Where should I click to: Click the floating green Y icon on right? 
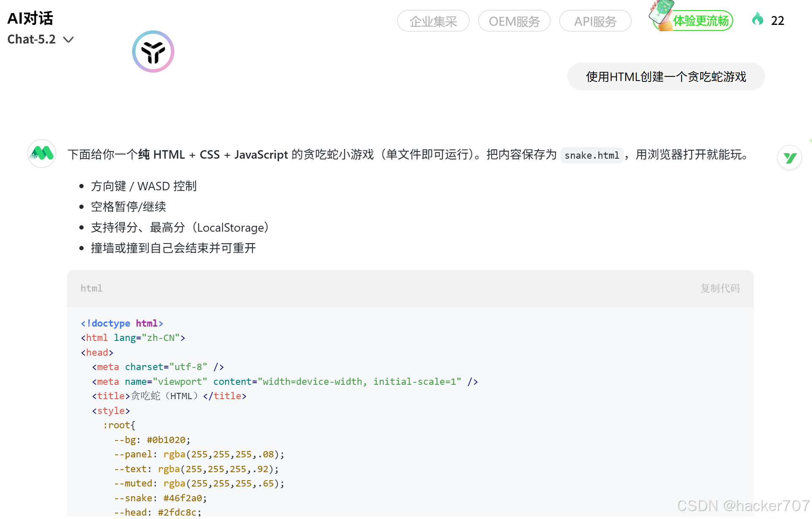[790, 158]
